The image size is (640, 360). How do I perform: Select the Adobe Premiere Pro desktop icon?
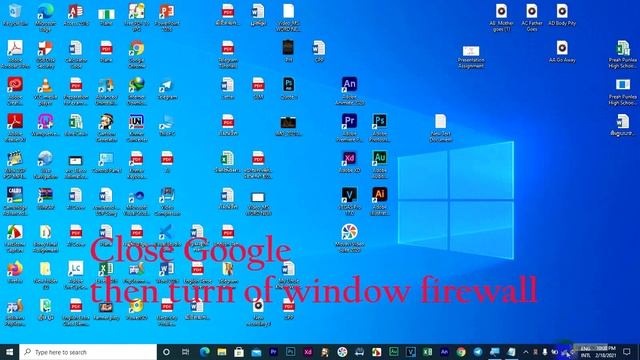click(349, 128)
